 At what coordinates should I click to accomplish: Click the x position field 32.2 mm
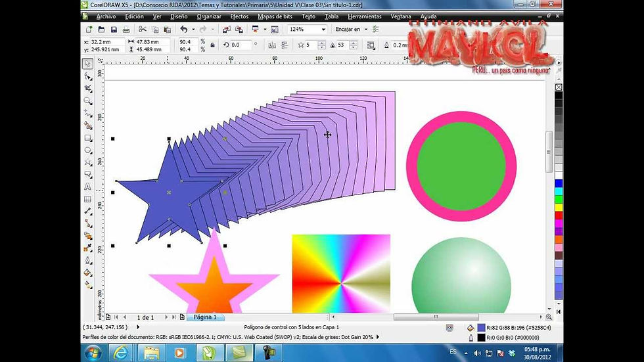coord(106,42)
